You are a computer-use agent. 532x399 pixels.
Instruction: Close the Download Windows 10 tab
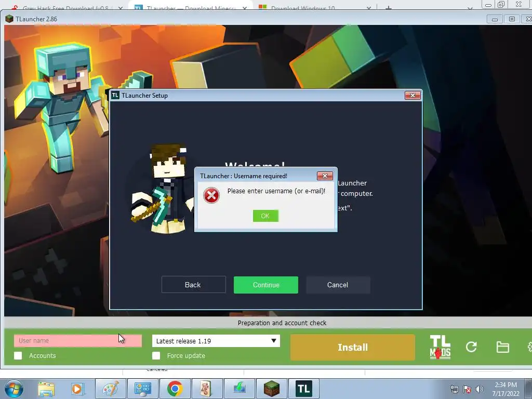click(x=369, y=8)
